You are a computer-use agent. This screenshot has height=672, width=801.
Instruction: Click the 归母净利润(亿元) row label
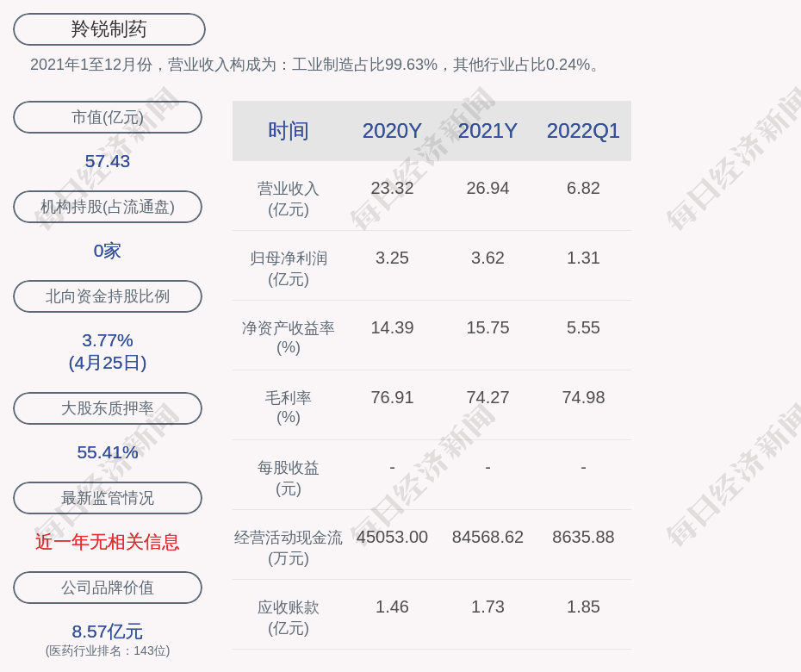pos(289,268)
